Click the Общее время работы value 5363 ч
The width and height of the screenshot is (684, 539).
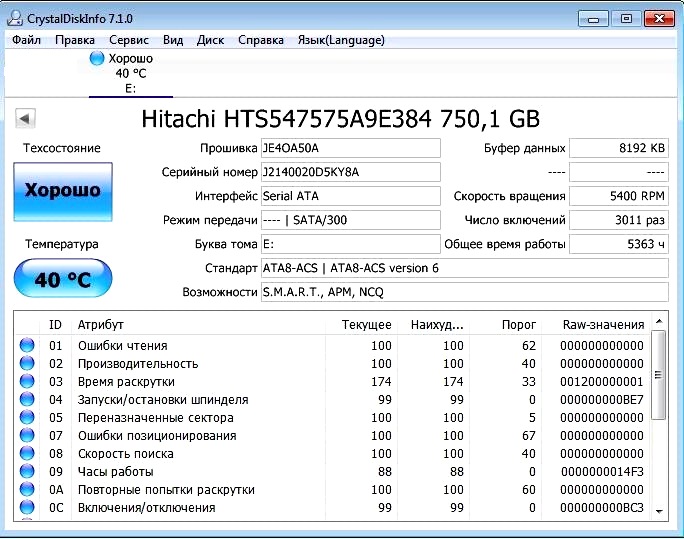coord(619,244)
